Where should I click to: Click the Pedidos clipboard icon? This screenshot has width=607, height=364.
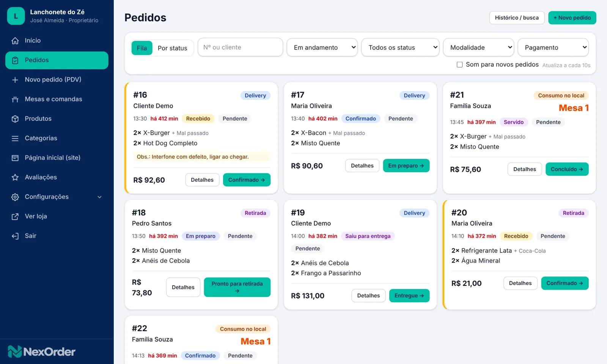15,60
